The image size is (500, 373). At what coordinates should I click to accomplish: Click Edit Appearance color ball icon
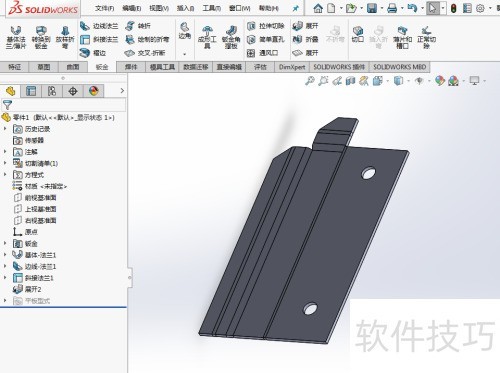click(440, 81)
